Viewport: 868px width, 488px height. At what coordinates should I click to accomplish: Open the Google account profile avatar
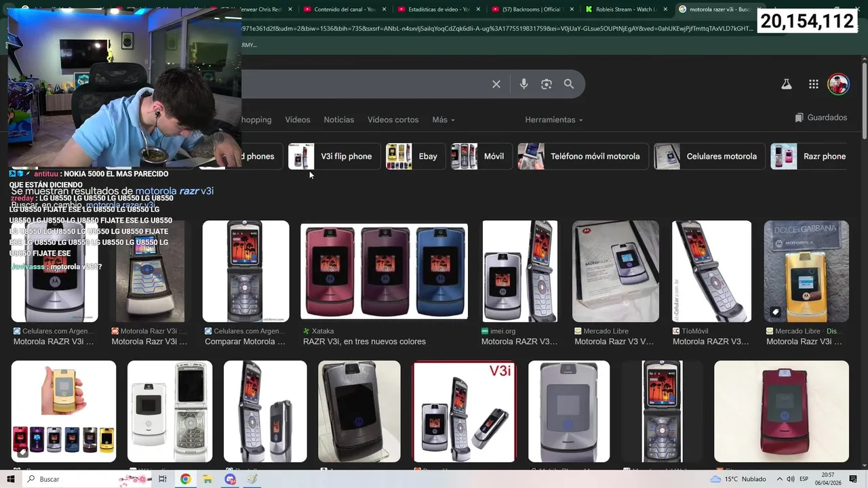[x=839, y=84]
